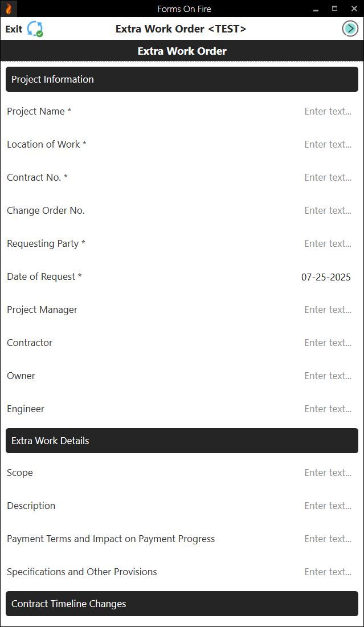This screenshot has height=627, width=364.
Task: Click the sync status icon next to Exit
Action: pos(34,28)
